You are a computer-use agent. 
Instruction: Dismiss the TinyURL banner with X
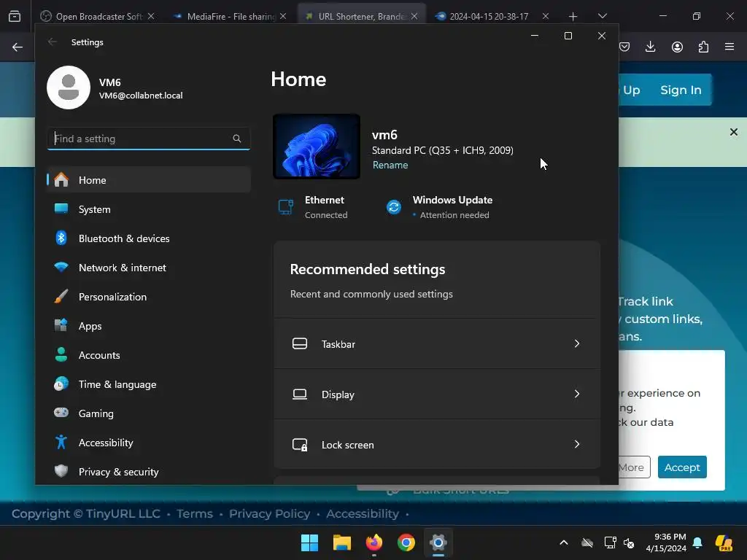click(x=734, y=132)
